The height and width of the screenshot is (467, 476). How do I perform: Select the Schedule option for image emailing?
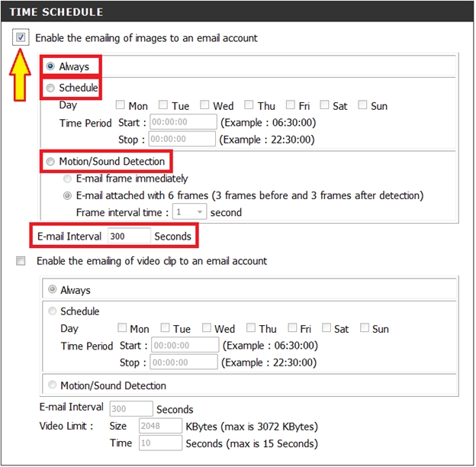pyautogui.click(x=51, y=88)
